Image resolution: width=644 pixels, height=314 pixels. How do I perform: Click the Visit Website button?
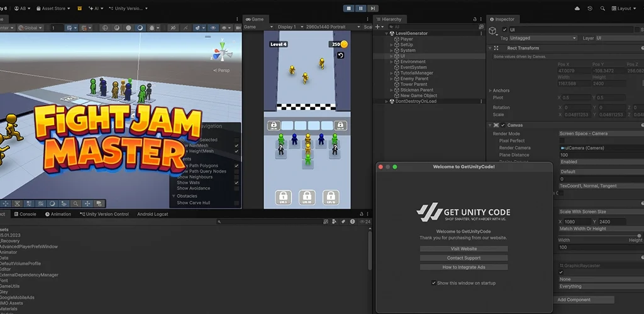point(464,249)
